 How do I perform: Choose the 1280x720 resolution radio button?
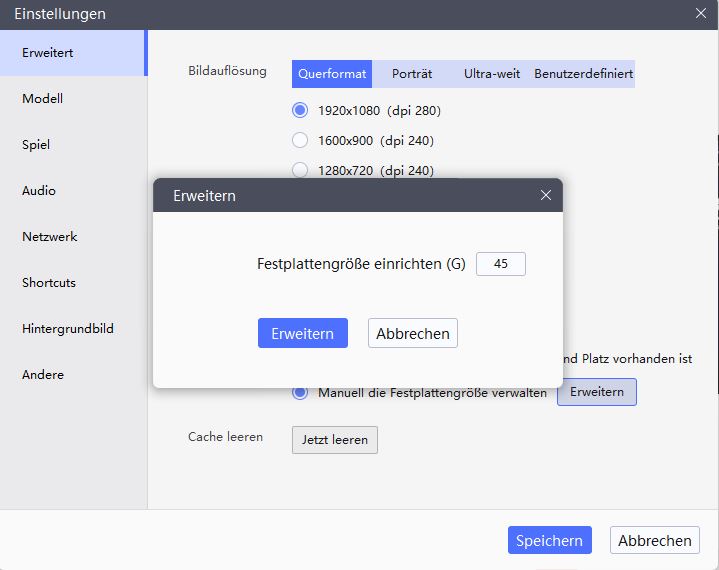(300, 170)
